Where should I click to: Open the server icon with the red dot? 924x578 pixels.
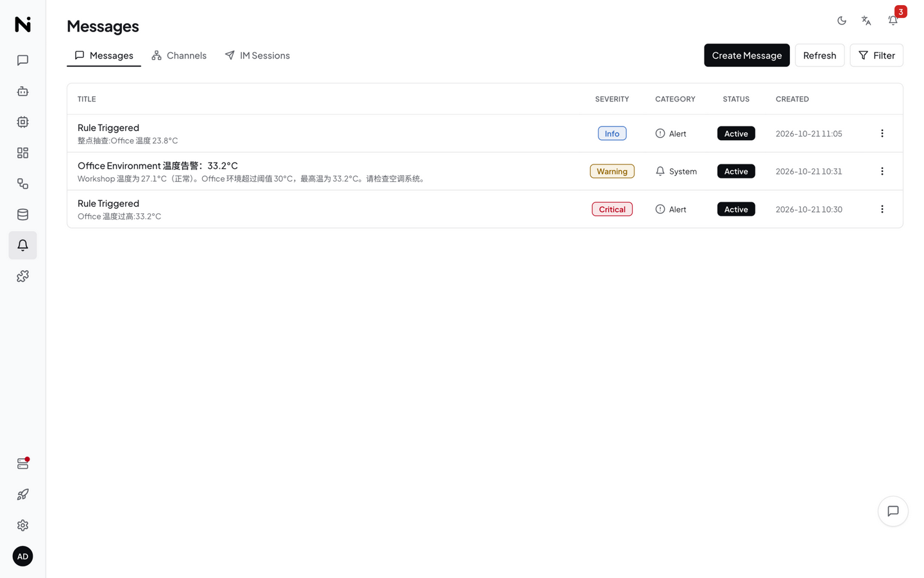click(x=22, y=464)
